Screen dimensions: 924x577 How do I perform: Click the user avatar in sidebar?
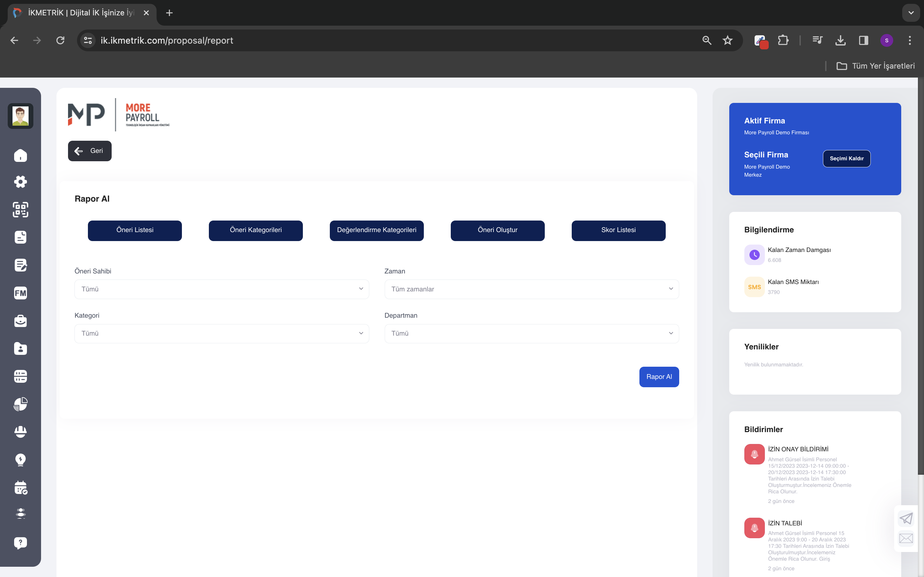tap(20, 116)
